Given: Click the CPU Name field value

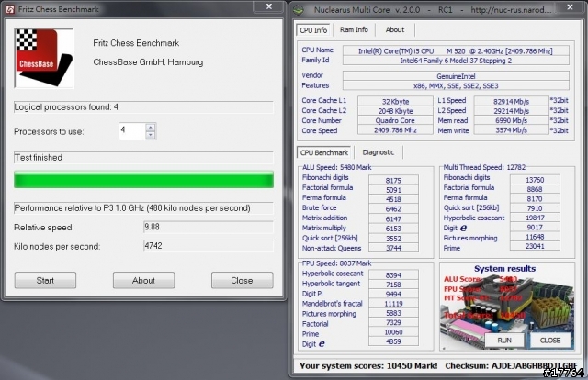Looking at the screenshot, I should click(x=456, y=51).
